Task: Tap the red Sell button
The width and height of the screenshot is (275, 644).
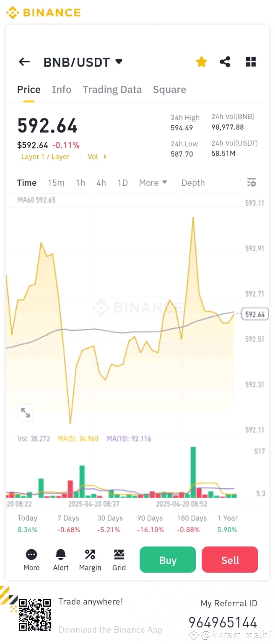Action: tap(230, 559)
